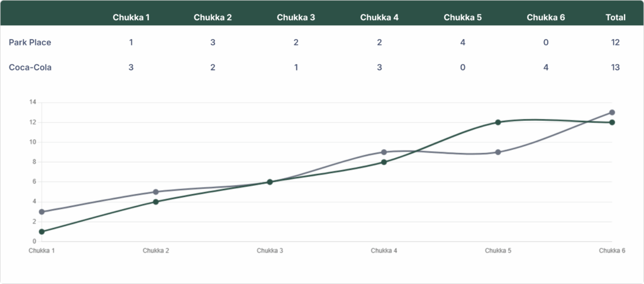
Task: Select the green data point at Chukka 2
Action: pos(155,202)
